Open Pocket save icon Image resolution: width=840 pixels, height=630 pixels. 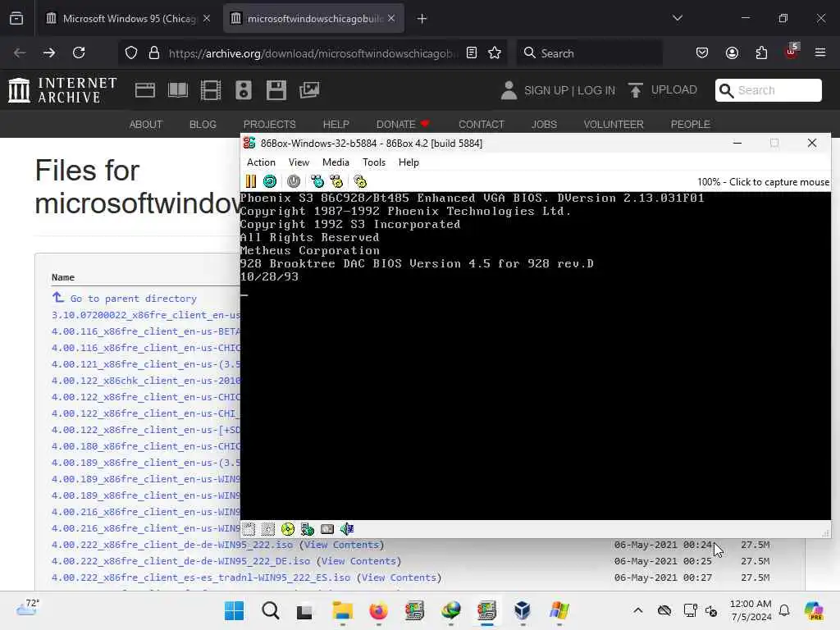coord(702,52)
